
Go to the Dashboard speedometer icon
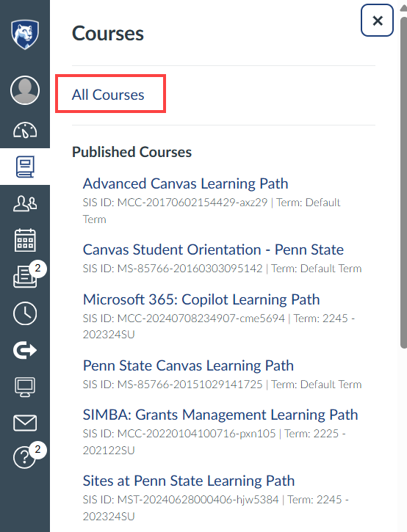[x=25, y=131]
